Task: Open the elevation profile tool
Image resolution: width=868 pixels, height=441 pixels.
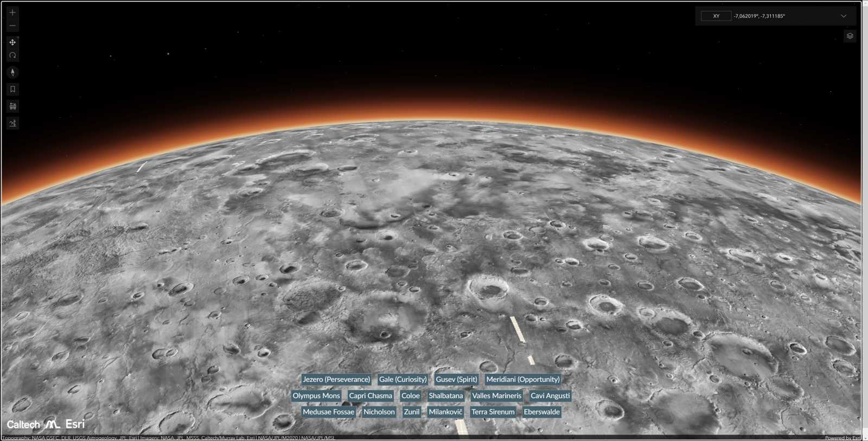Action: 12,123
